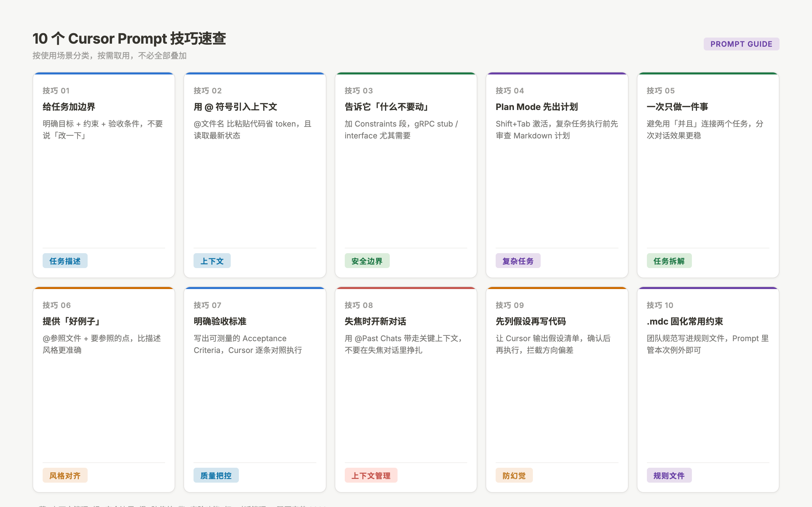Click the heading 明确验收标准

pyautogui.click(x=220, y=322)
